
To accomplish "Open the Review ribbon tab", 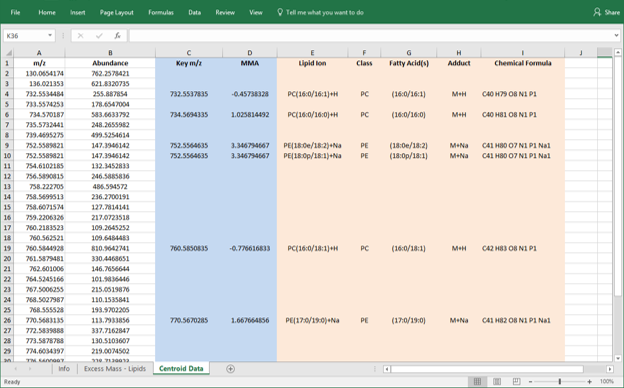I will click(225, 12).
